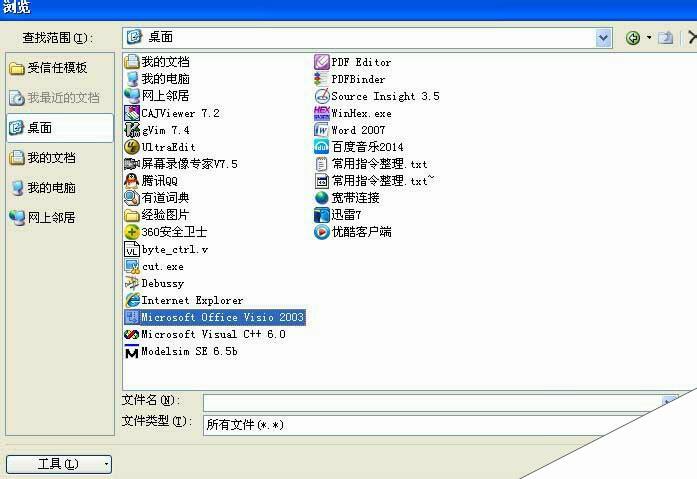Select the 我的电脑 icon in file list
The width and height of the screenshot is (697, 479).
[132, 79]
